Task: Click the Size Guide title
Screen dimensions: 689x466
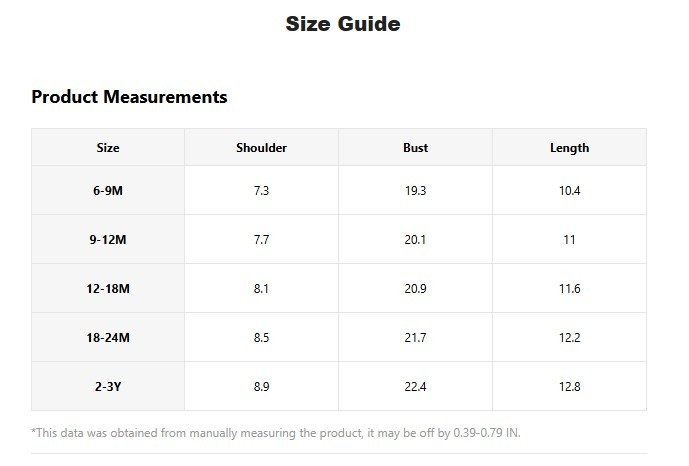Action: (x=343, y=24)
